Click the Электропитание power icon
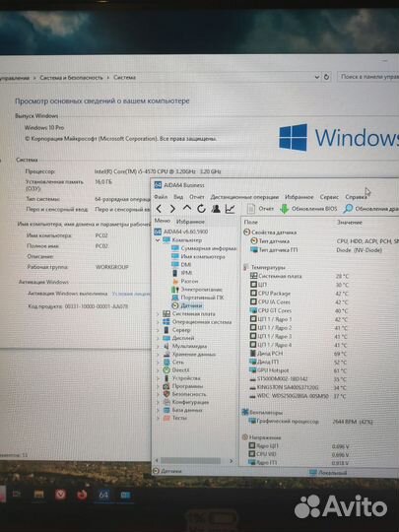The width and height of the screenshot is (399, 532). 175,290
